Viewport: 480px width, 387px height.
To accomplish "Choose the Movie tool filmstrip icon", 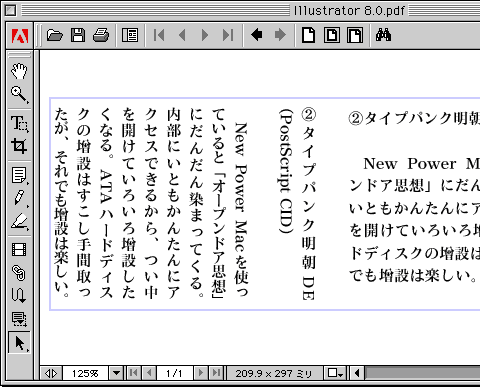I will (19, 249).
